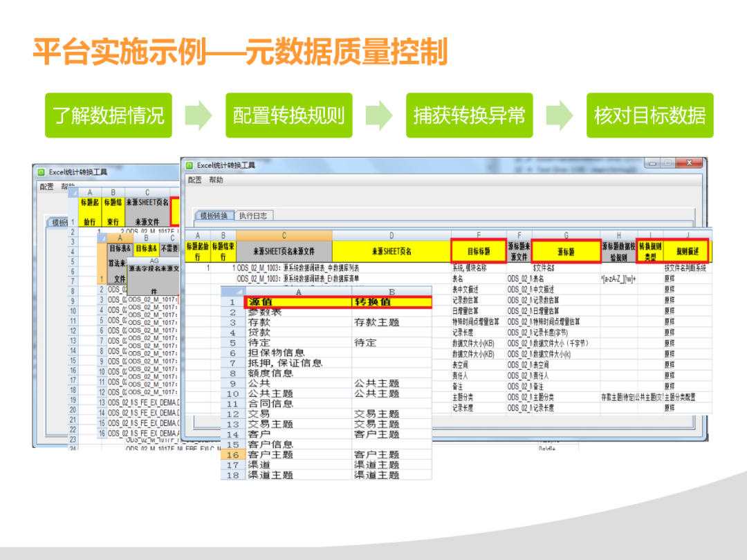Select the 数据库清单 cell
The height and width of the screenshot is (560, 747).
[391, 279]
